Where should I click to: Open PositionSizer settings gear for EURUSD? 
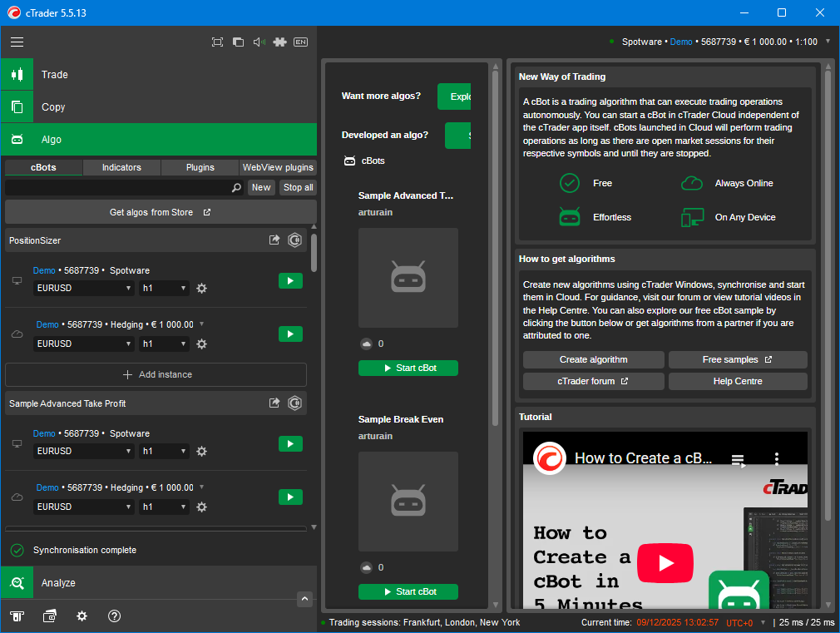[201, 288]
